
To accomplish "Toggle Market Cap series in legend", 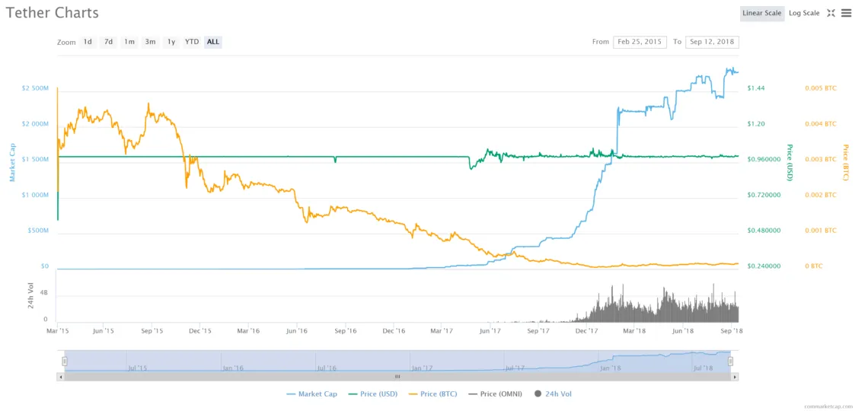I will 311,393.
